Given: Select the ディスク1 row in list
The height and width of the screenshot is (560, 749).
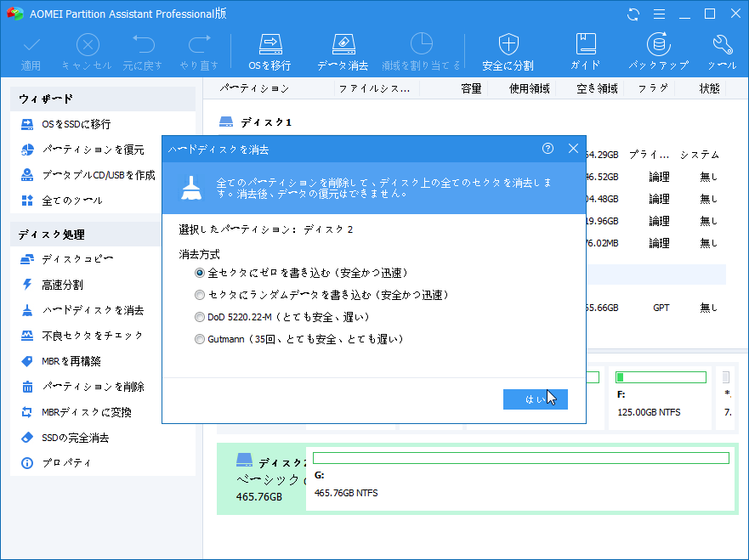Looking at the screenshot, I should click(256, 122).
